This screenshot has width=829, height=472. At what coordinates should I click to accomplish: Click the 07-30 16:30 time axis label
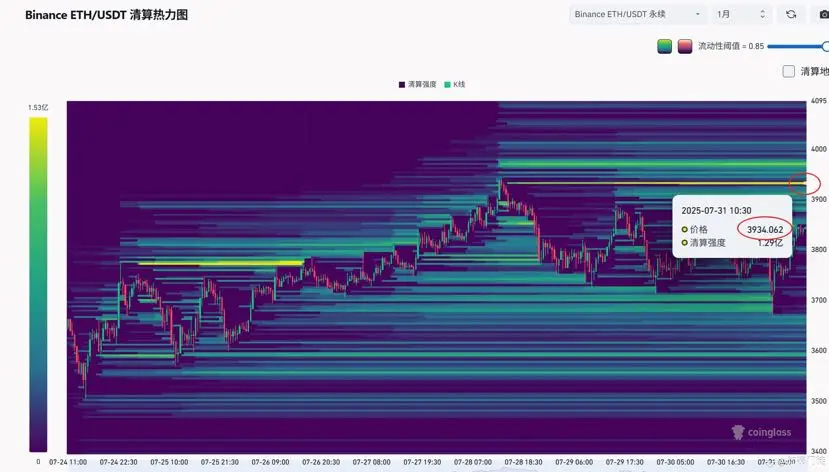click(726, 462)
